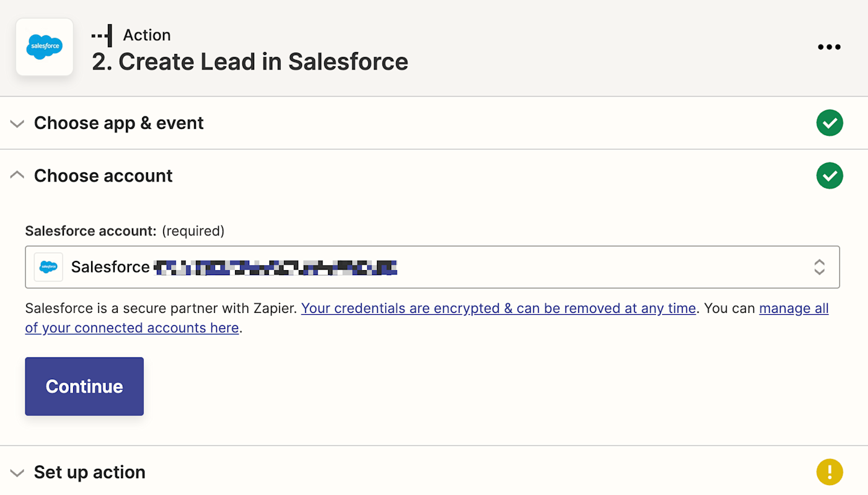Click green checkmark for Choose account
This screenshot has width=868, height=495.
point(830,176)
